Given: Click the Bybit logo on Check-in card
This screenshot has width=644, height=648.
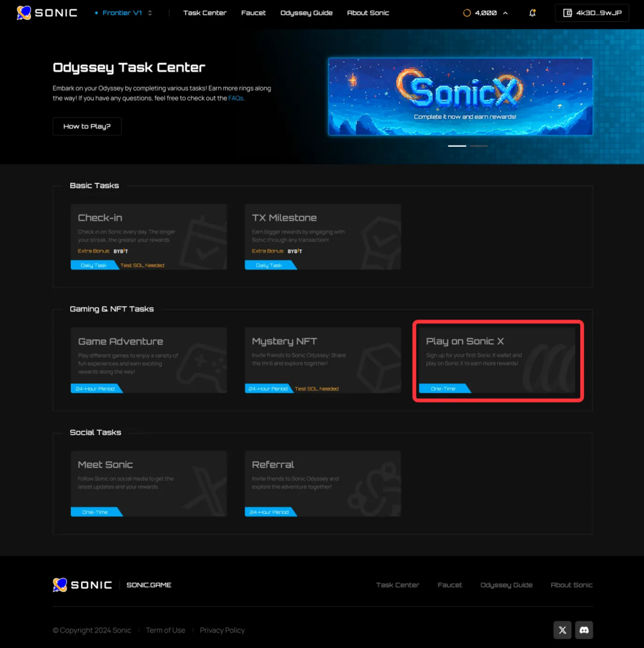Looking at the screenshot, I should click(x=121, y=251).
